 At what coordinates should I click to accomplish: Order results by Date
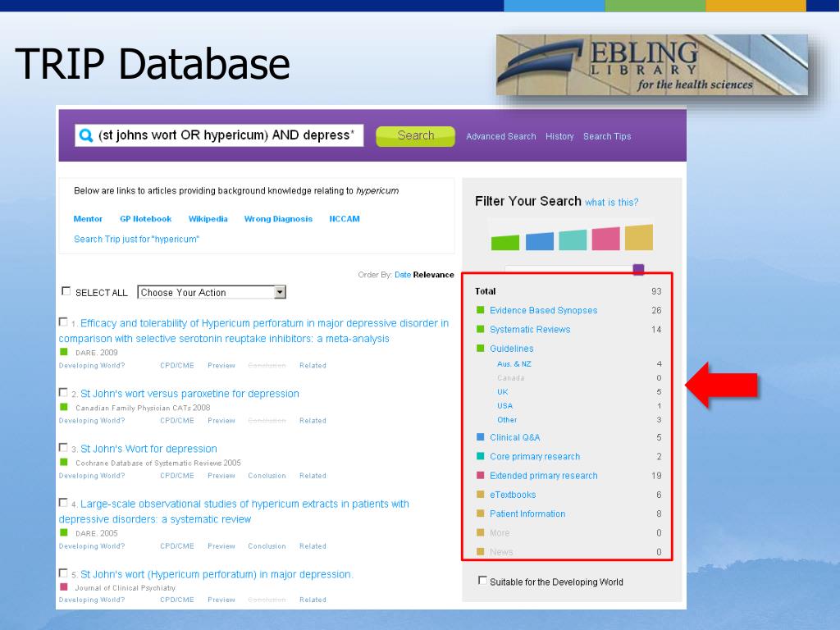click(402, 275)
